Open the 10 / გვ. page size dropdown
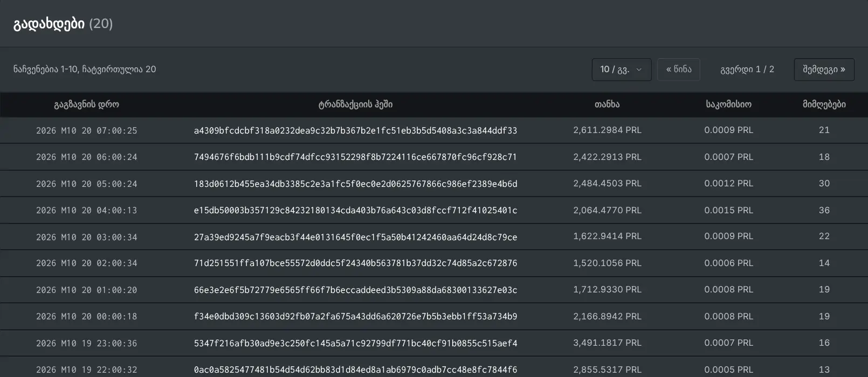The height and width of the screenshot is (377, 868). pyautogui.click(x=621, y=69)
